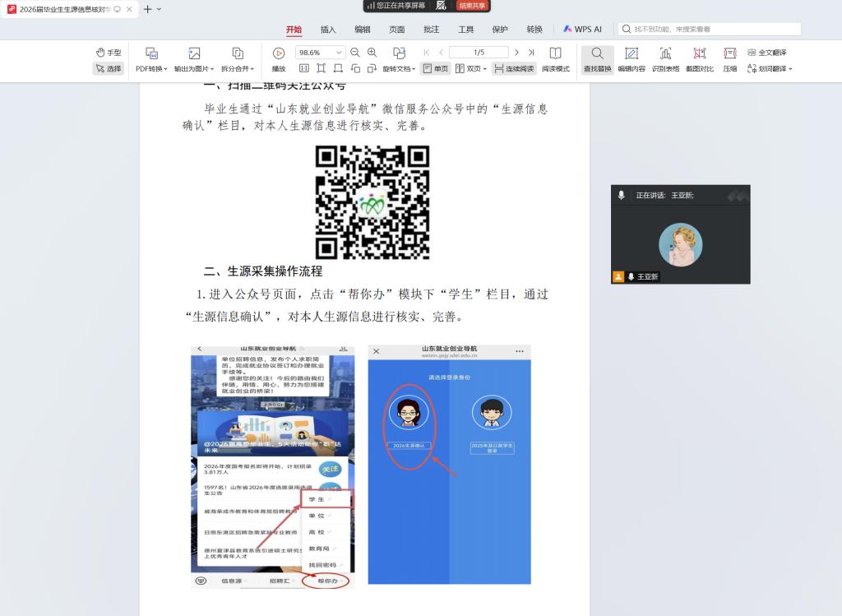The height and width of the screenshot is (616, 842).
Task: Click the fit page icon
Action: pyautogui.click(x=322, y=68)
